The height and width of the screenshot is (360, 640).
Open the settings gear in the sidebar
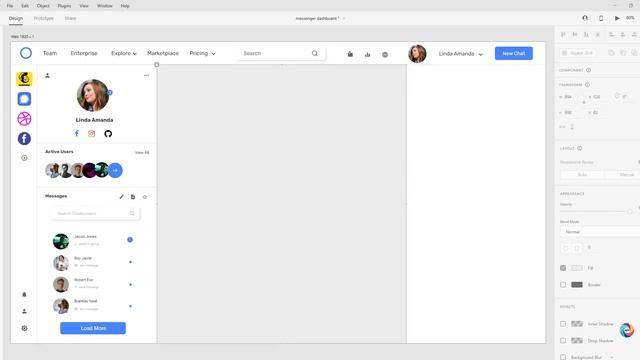(24, 328)
